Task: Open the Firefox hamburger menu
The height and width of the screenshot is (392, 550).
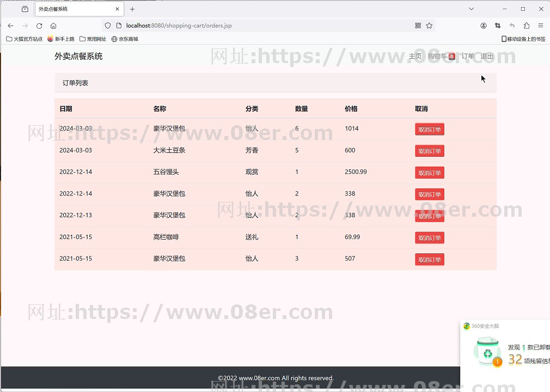Action: pos(541,26)
